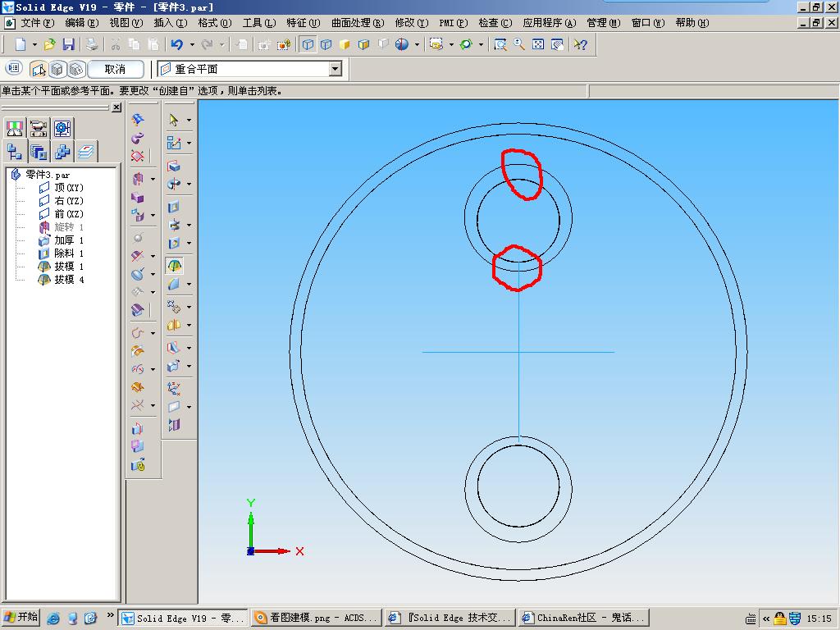The height and width of the screenshot is (630, 840).
Task: Click the Internet Explorer quick launch icon
Action: coord(53,619)
